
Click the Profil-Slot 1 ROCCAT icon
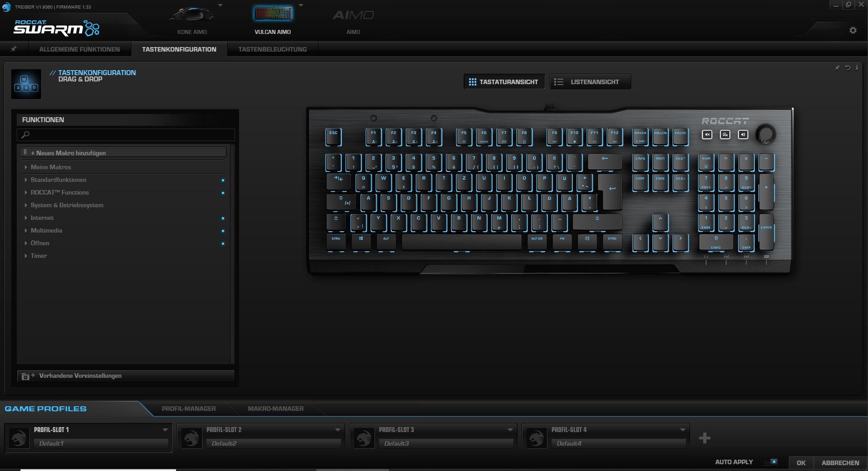[x=19, y=438]
